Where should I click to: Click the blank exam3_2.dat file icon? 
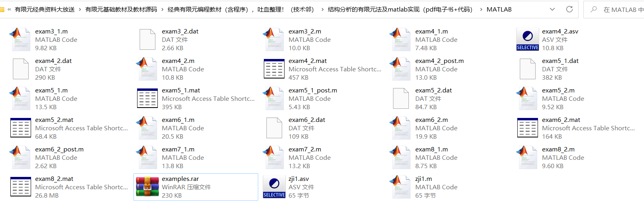[147, 39]
